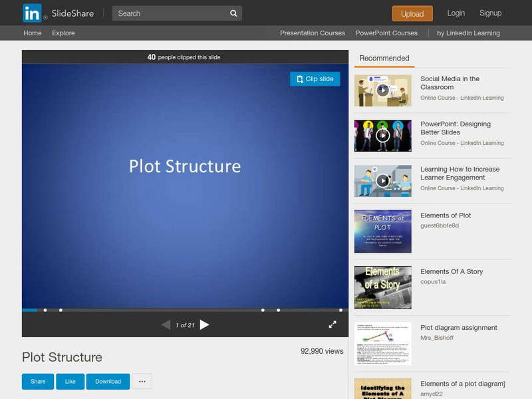
Task: Click the Clip slide button
Action: [315, 78]
